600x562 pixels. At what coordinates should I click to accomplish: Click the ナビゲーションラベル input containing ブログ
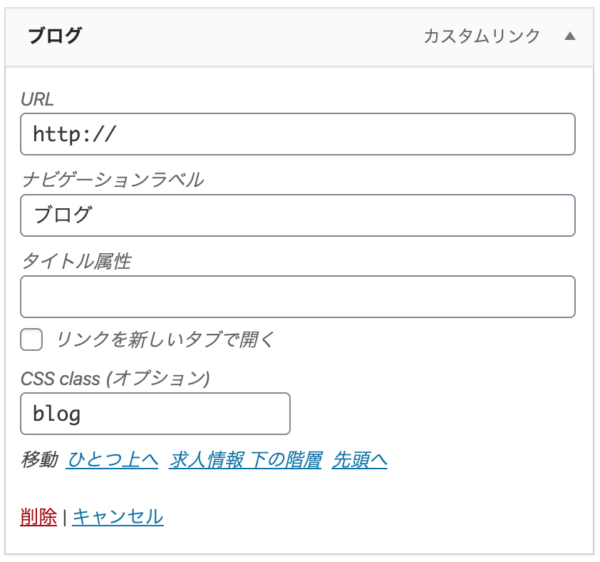pos(297,215)
